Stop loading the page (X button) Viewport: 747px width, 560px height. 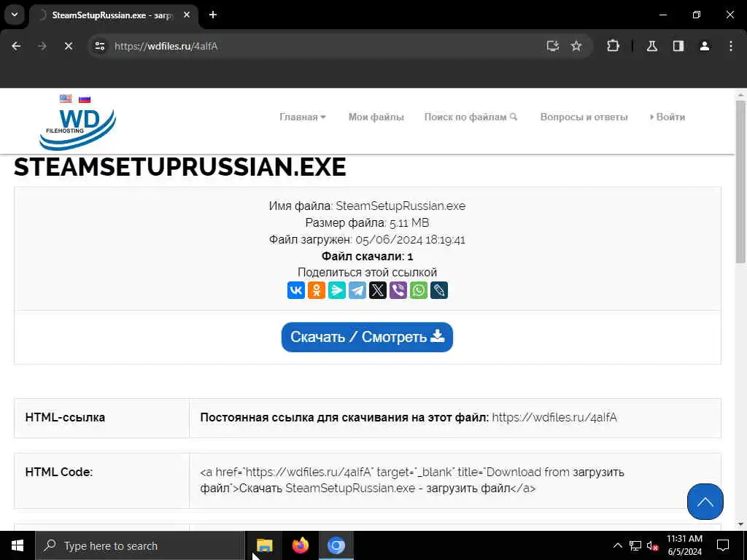tap(68, 46)
